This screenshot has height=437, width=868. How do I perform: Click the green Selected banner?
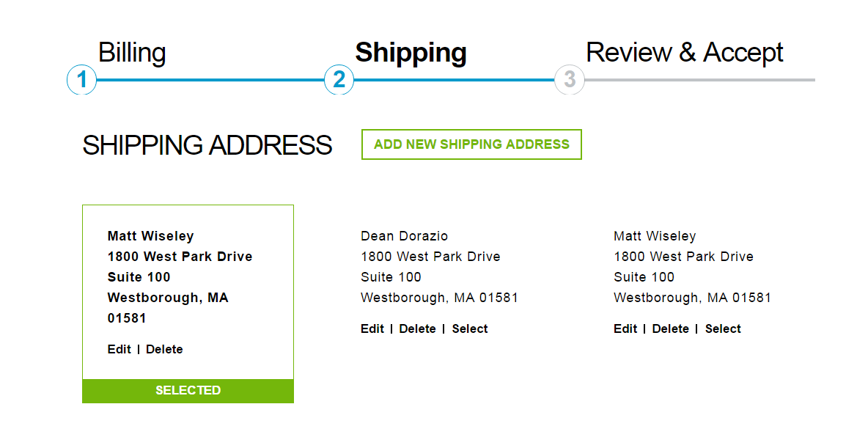[188, 391]
